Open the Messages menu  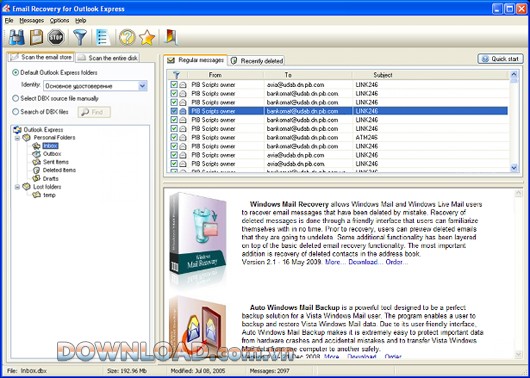(x=31, y=21)
